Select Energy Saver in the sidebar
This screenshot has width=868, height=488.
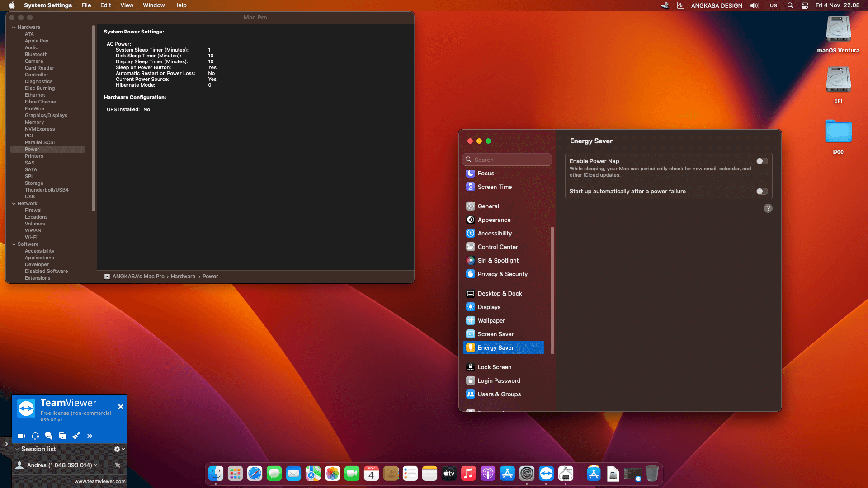coord(503,347)
